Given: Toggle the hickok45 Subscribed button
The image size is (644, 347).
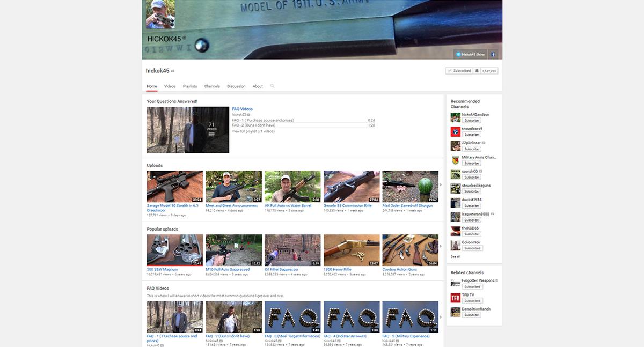Looking at the screenshot, I should tap(459, 71).
